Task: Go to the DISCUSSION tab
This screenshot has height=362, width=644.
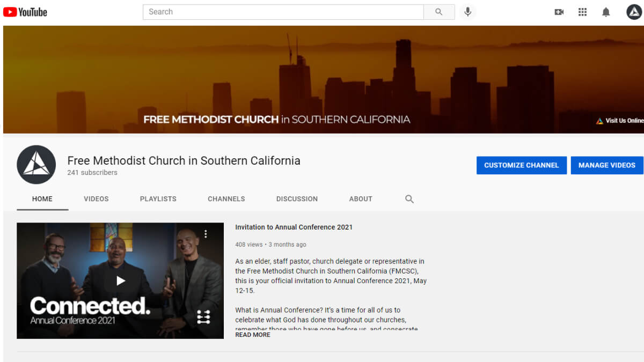Action: click(x=297, y=199)
